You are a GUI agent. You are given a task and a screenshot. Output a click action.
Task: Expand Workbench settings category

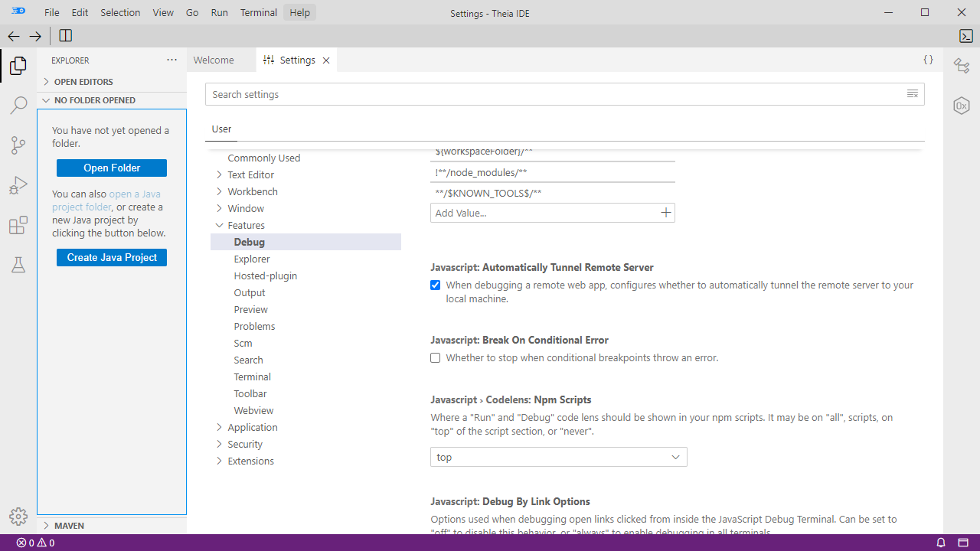(219, 191)
